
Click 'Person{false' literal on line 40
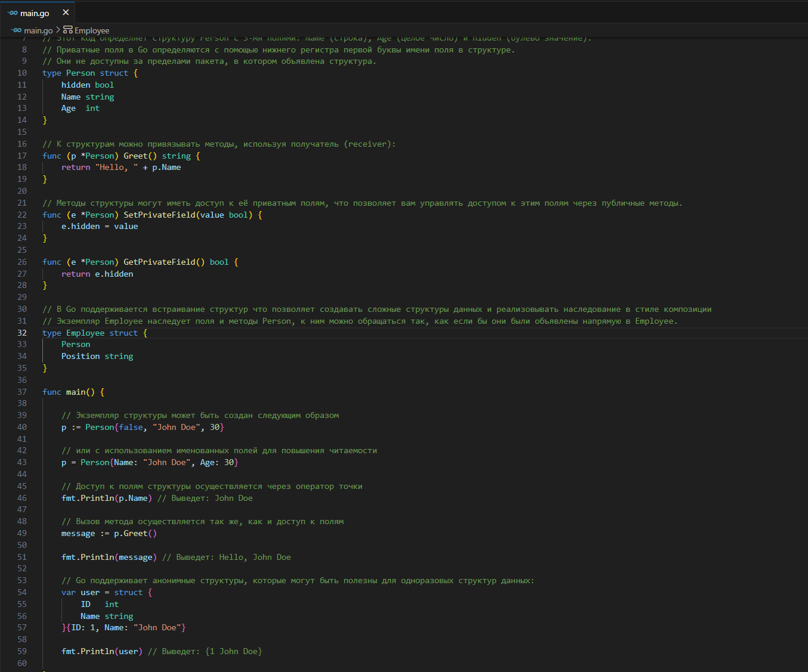pos(114,427)
